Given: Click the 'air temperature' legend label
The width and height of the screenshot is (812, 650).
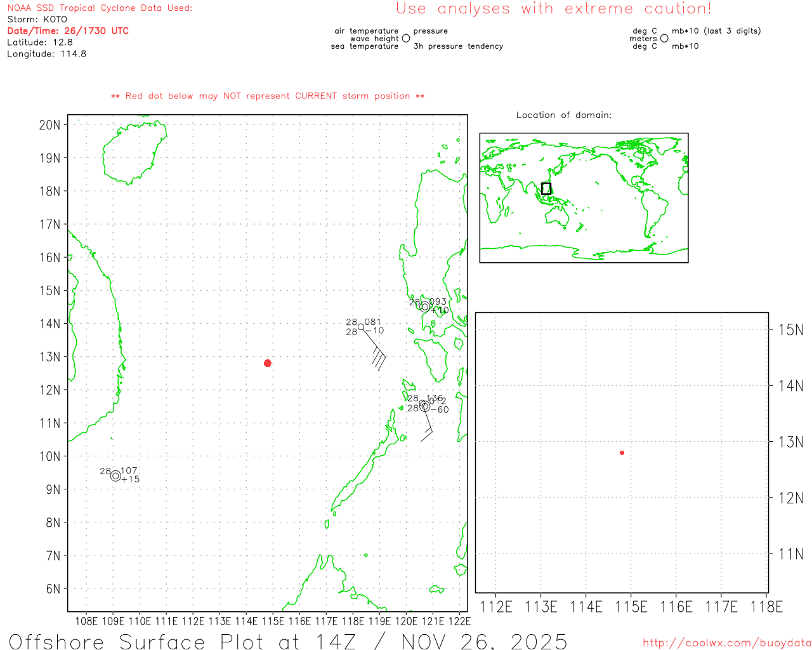Looking at the screenshot, I should coord(367,31).
